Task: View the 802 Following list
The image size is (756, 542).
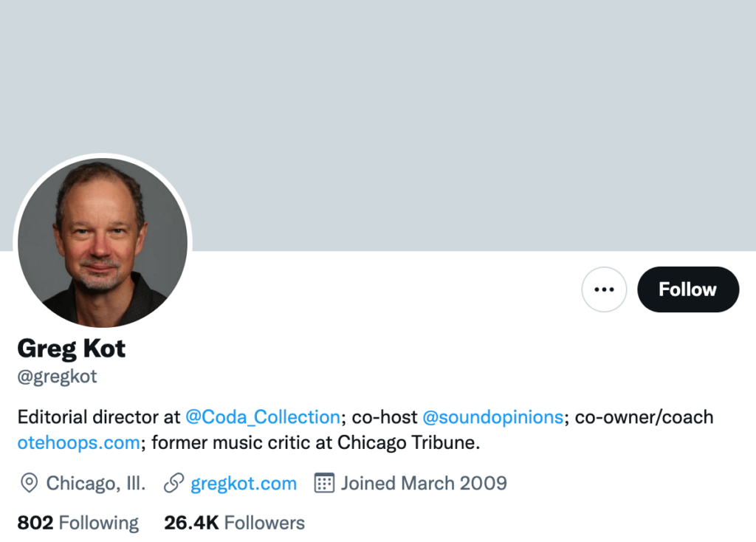Action: (x=78, y=523)
